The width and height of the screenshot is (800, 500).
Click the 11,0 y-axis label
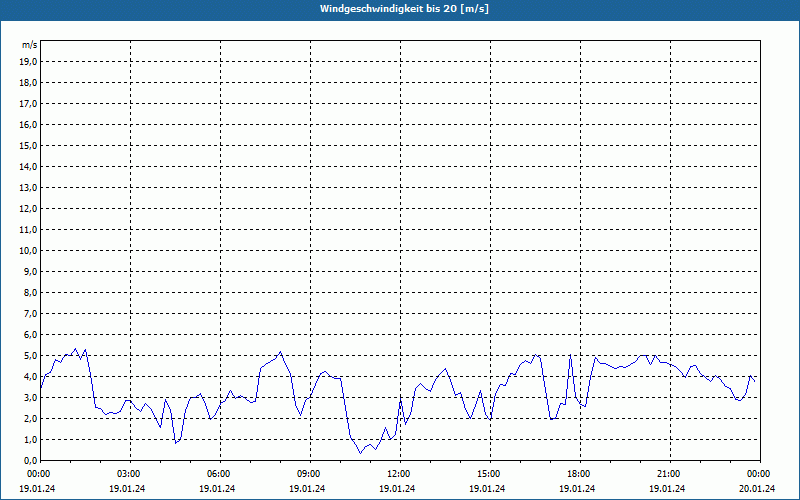pos(29,230)
